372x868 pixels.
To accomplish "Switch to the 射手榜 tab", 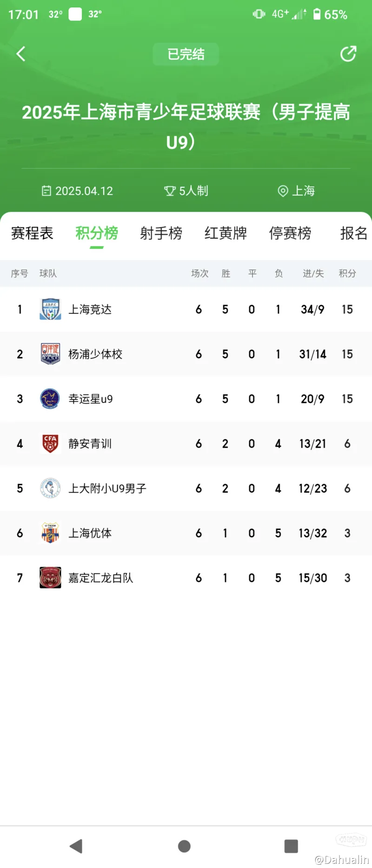I will click(x=161, y=233).
